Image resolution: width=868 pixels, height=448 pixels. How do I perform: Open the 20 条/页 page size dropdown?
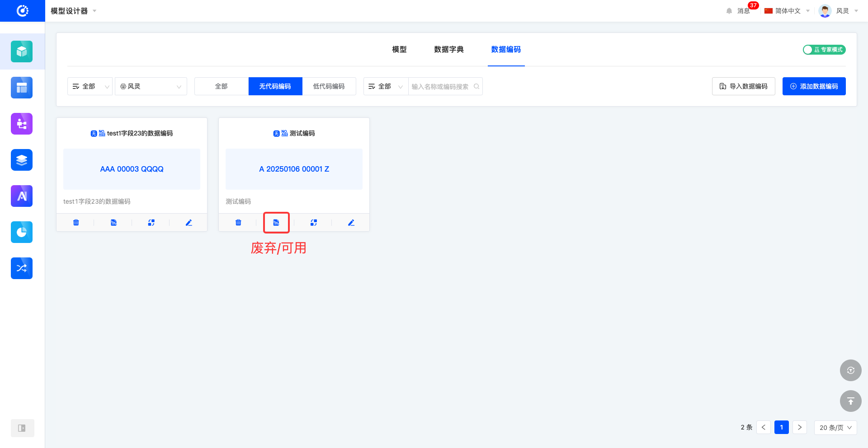coord(835,427)
